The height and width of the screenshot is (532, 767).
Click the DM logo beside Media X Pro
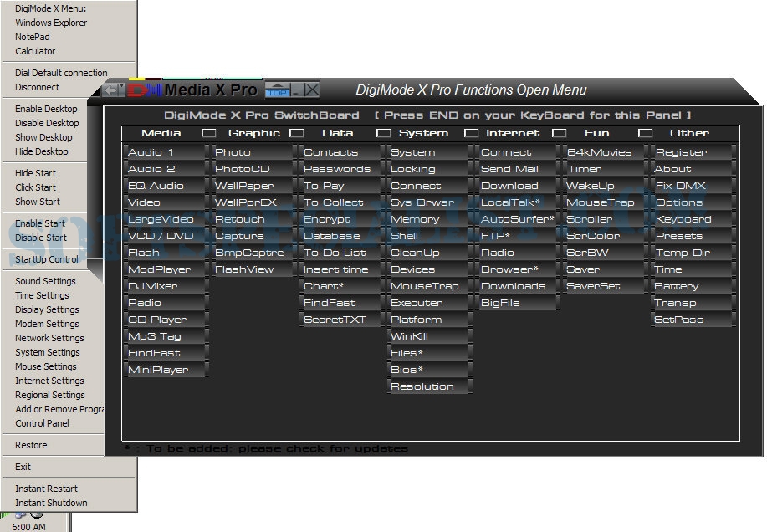click(x=145, y=90)
